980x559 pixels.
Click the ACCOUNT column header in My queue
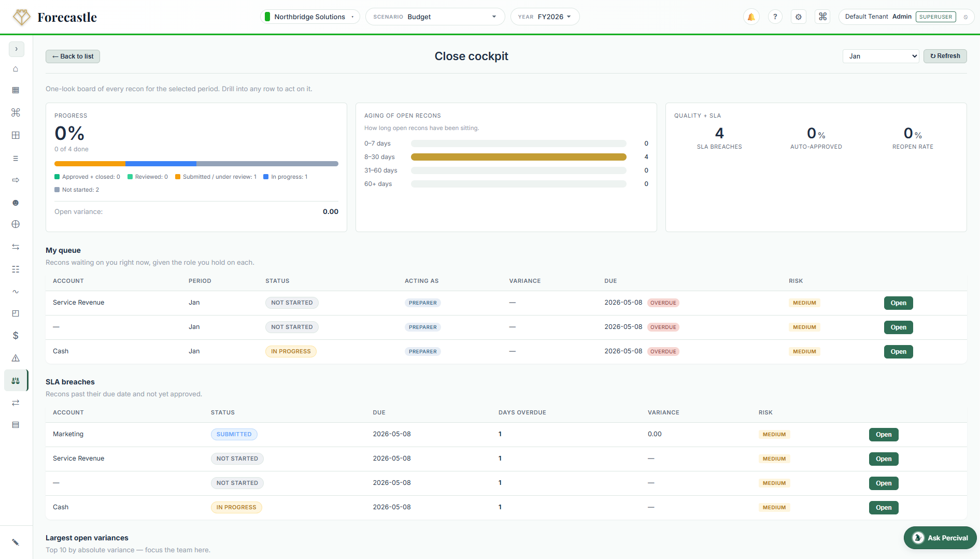pyautogui.click(x=68, y=281)
